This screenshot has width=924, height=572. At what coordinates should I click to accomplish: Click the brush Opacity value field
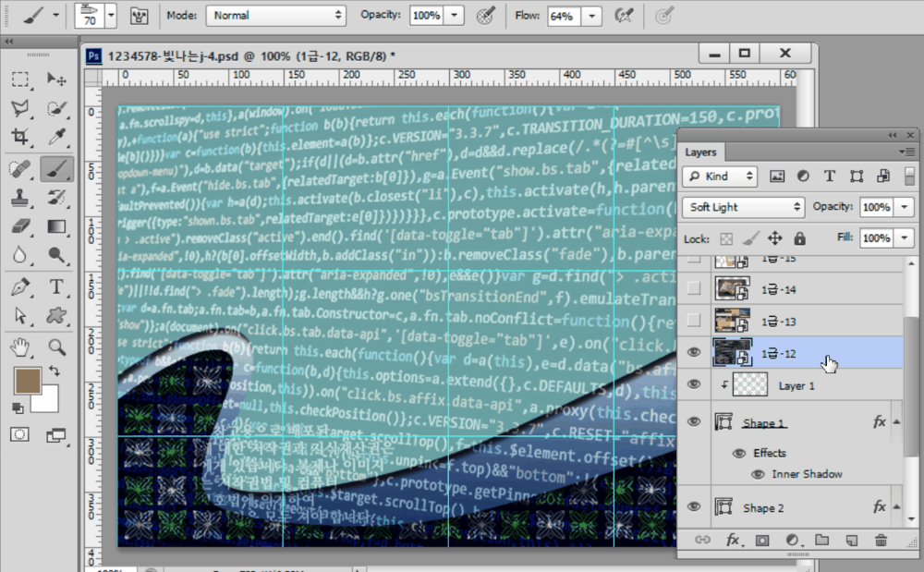pyautogui.click(x=426, y=16)
